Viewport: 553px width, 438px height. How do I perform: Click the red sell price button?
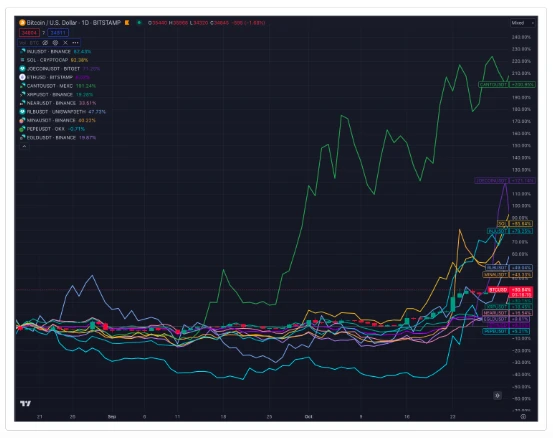29,33
